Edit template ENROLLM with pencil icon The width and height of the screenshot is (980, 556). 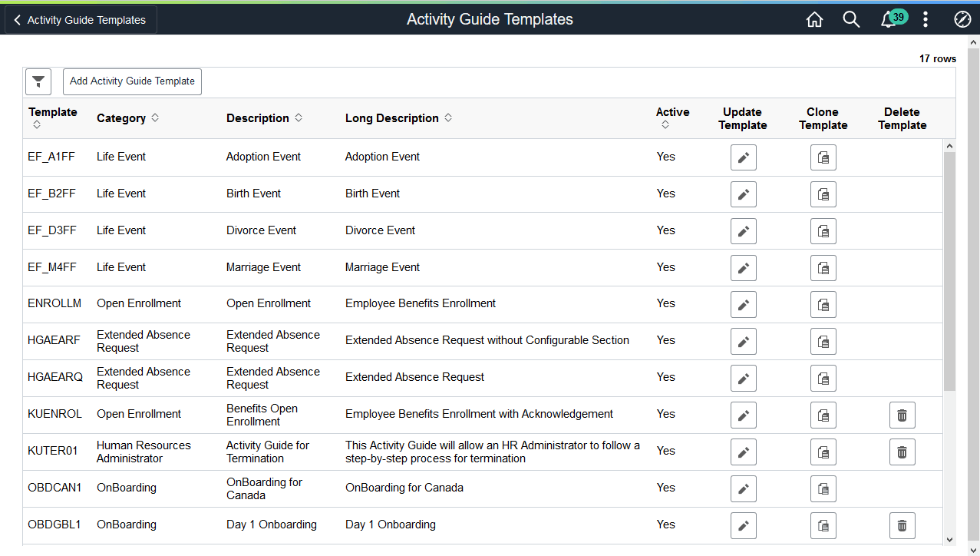coord(744,305)
